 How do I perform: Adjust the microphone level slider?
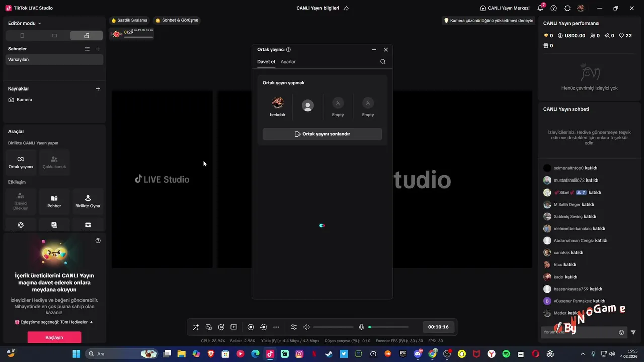[x=388, y=327]
